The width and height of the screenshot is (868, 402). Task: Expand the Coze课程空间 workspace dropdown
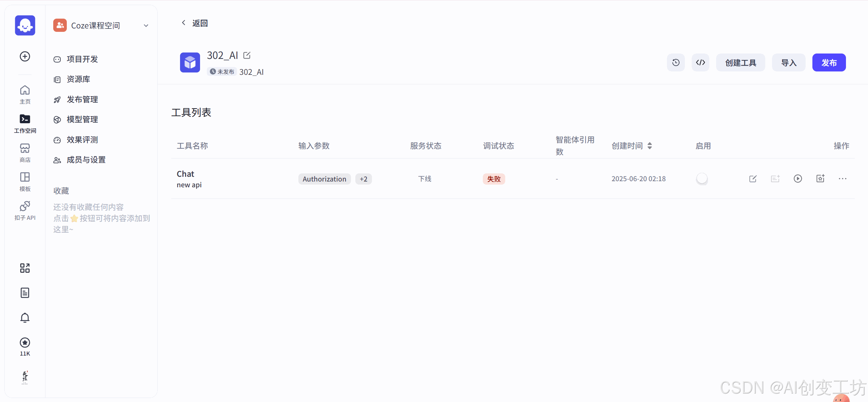(146, 26)
